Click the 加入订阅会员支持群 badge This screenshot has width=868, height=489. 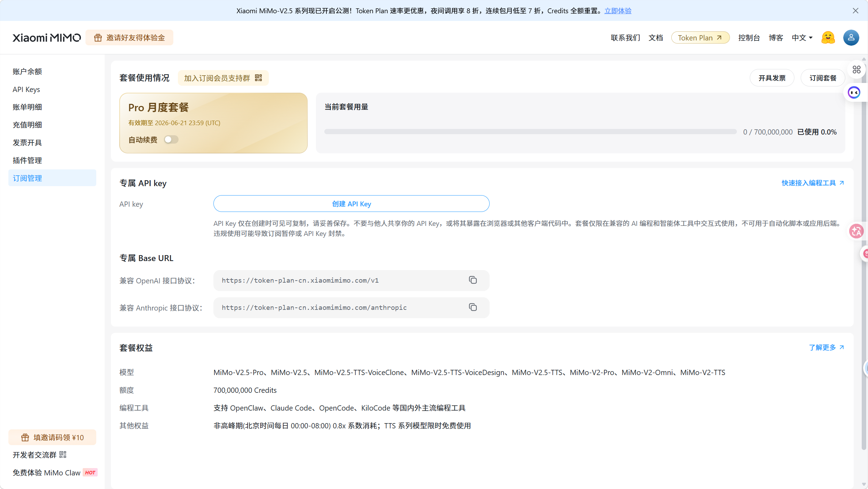tap(223, 78)
